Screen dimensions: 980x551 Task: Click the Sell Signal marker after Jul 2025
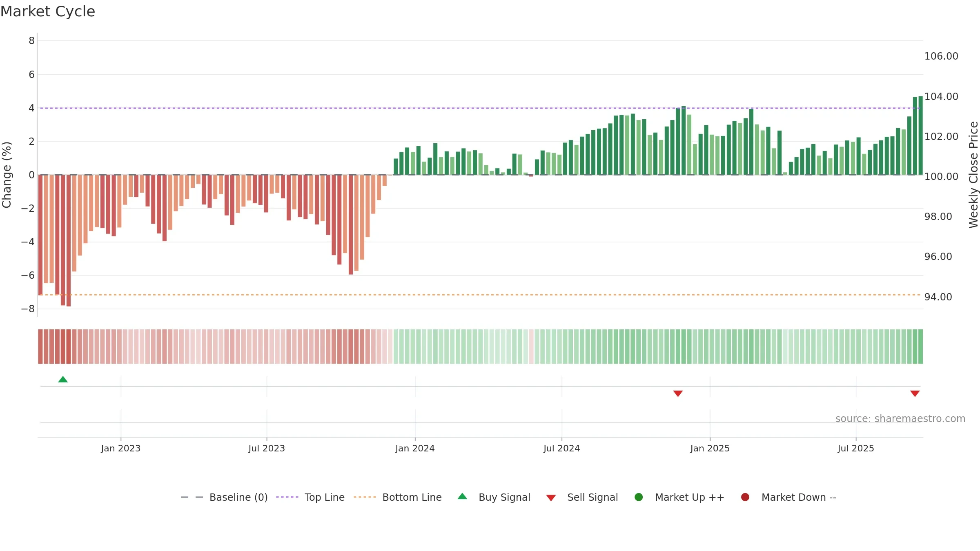click(x=915, y=393)
